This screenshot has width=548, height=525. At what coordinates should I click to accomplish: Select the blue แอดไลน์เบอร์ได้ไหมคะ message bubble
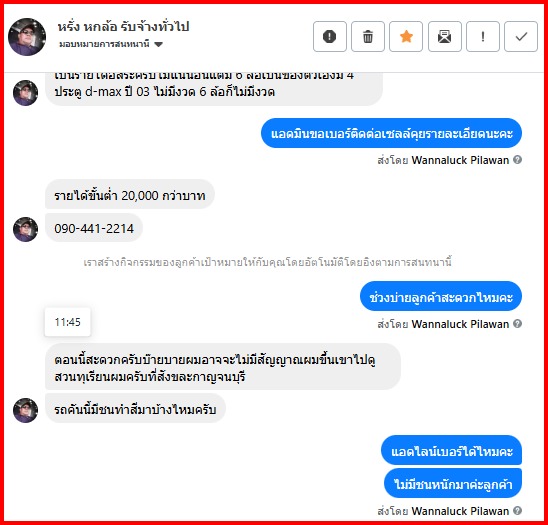(x=452, y=452)
